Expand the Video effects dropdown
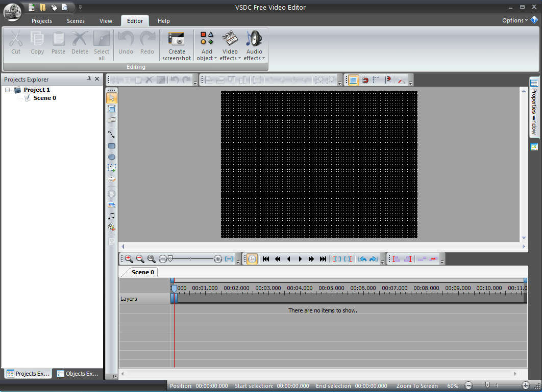This screenshot has width=542, height=392. click(230, 46)
